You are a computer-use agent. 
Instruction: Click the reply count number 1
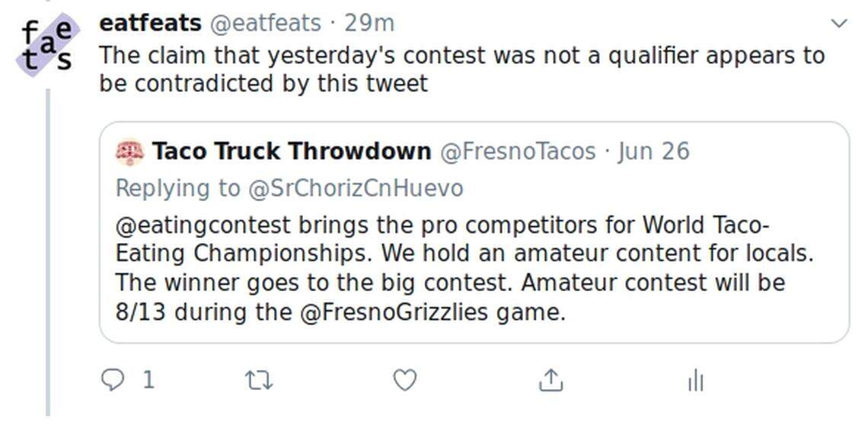pyautogui.click(x=148, y=379)
